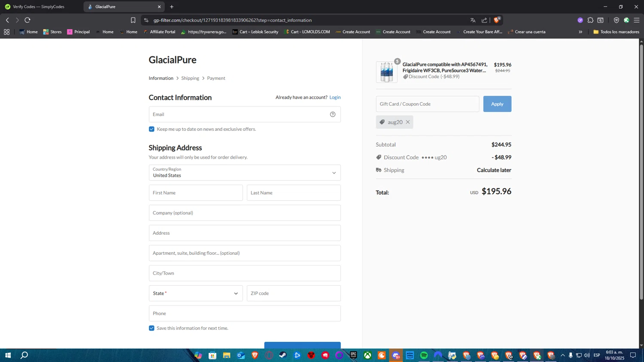Click the browser address bar URL

click(232, 20)
